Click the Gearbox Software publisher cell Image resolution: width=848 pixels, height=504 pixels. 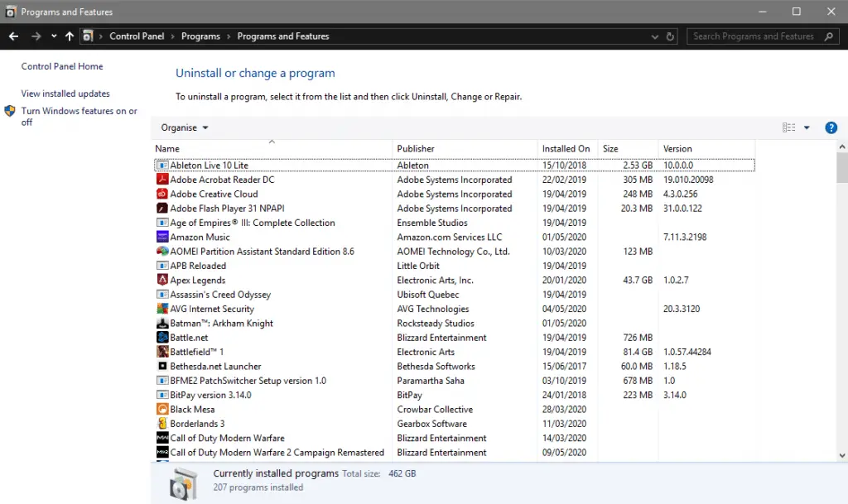point(431,424)
